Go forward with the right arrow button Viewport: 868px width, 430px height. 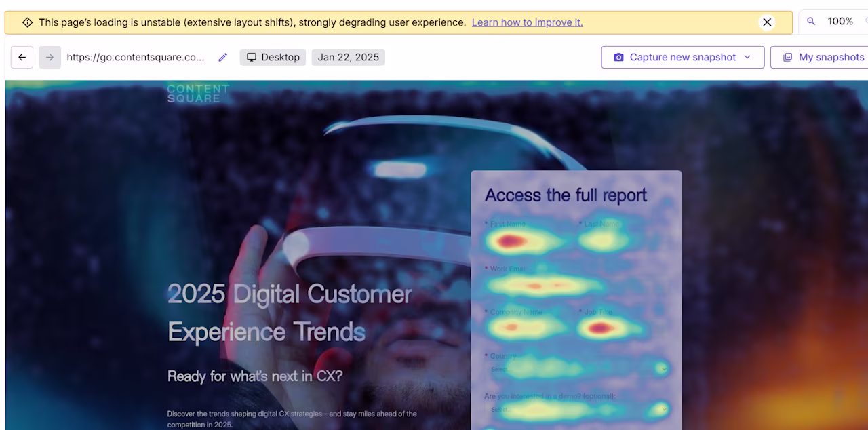tap(50, 57)
